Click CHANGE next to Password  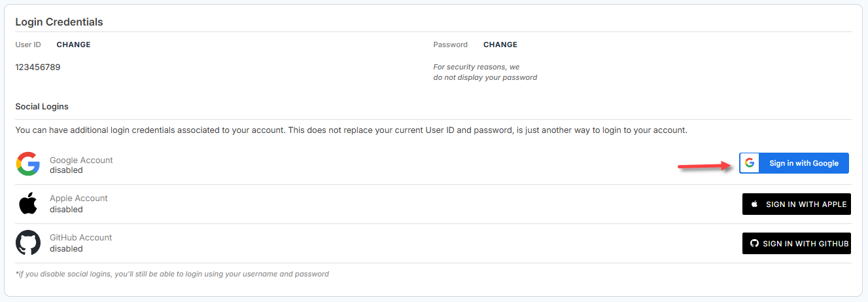500,45
